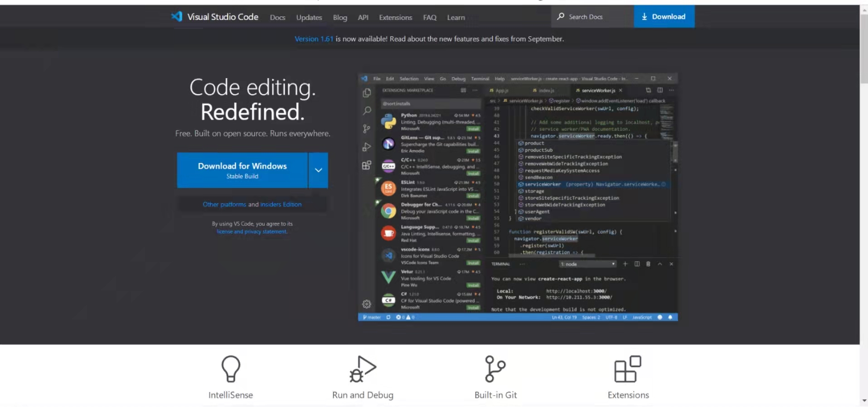Click the Visual Studio Code logo icon

point(176,17)
